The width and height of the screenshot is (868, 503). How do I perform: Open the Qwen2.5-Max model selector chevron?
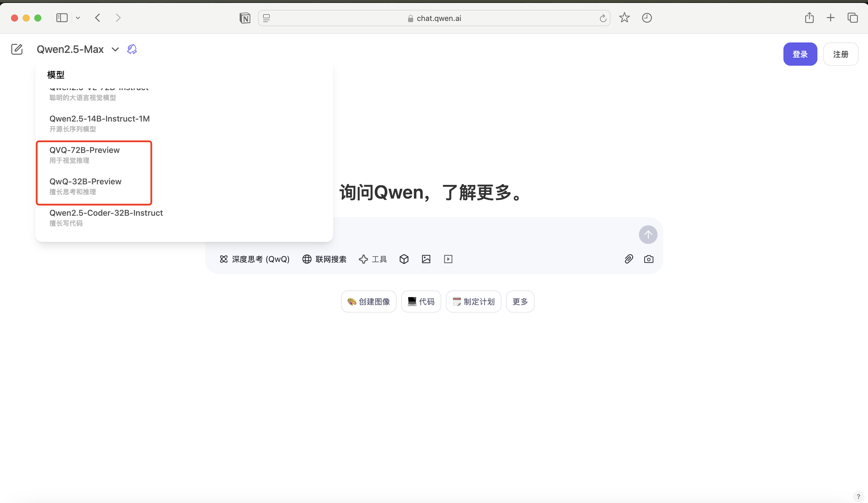[115, 50]
